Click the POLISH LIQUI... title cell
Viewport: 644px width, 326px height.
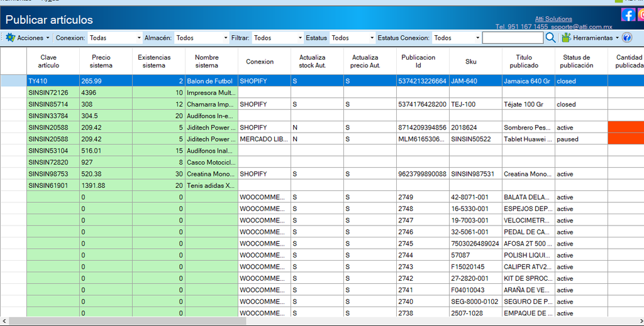(528, 255)
